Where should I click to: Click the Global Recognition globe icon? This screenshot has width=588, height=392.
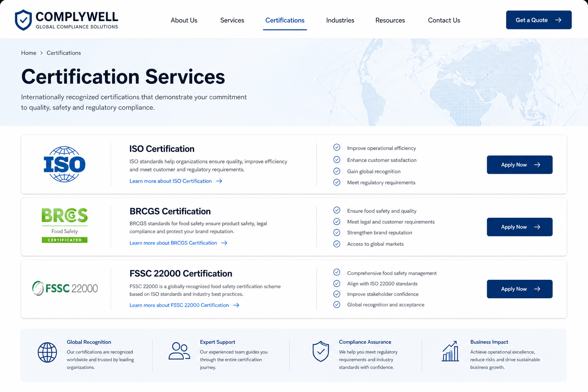point(47,352)
